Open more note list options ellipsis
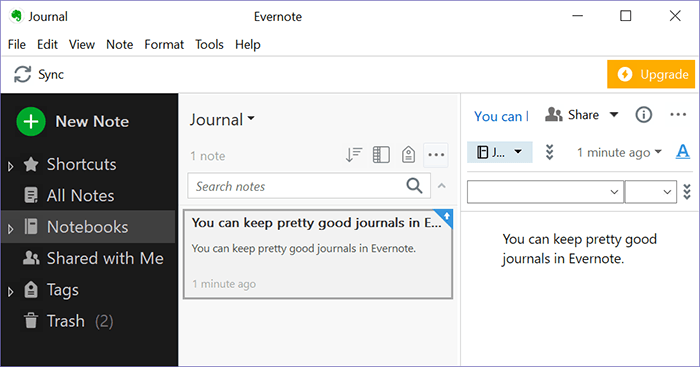This screenshot has height=367, width=700. tap(436, 155)
